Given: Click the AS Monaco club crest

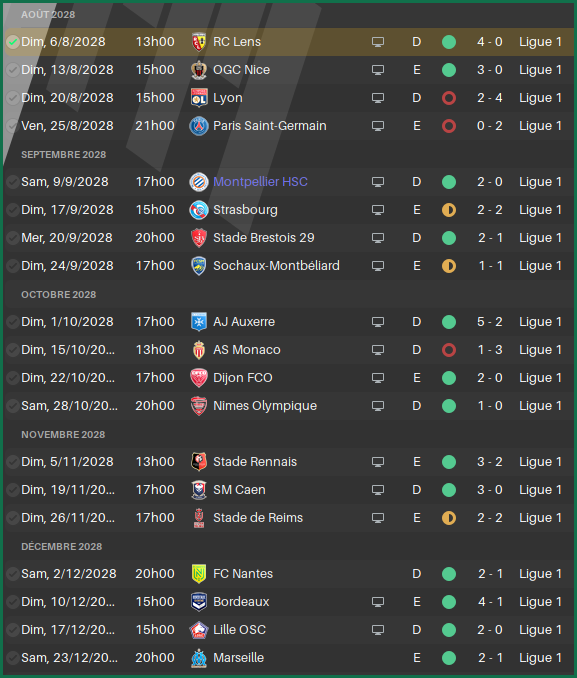Looking at the screenshot, I should point(199,350).
